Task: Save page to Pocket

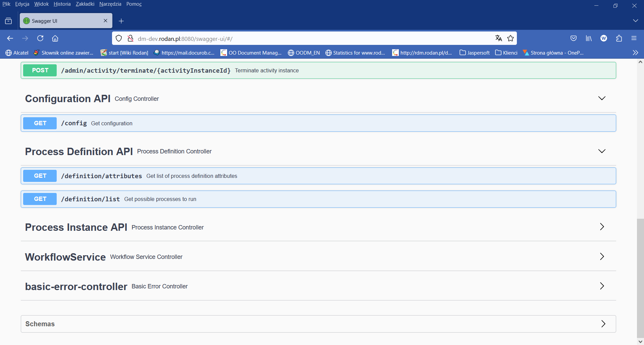Action: point(574,38)
